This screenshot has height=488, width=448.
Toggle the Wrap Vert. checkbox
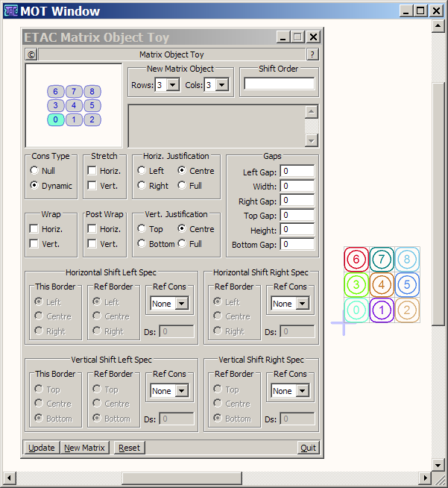coord(34,244)
